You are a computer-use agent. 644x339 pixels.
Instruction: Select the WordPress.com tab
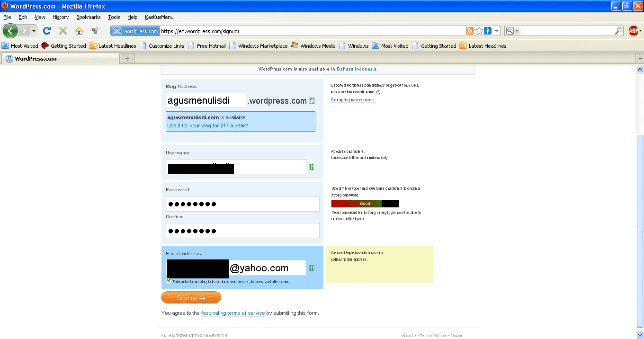pyautogui.click(x=61, y=59)
